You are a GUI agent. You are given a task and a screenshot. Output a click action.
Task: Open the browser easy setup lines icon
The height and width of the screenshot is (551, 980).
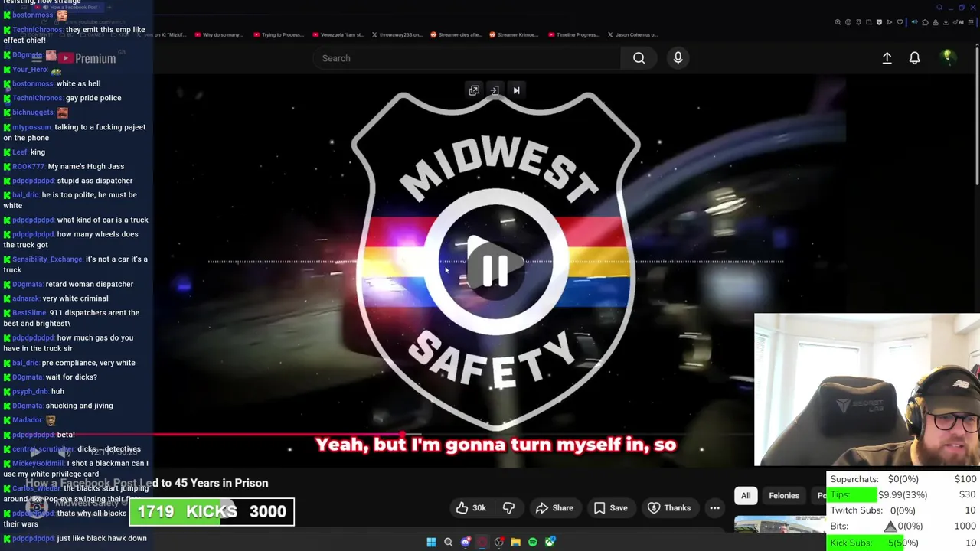[971, 22]
